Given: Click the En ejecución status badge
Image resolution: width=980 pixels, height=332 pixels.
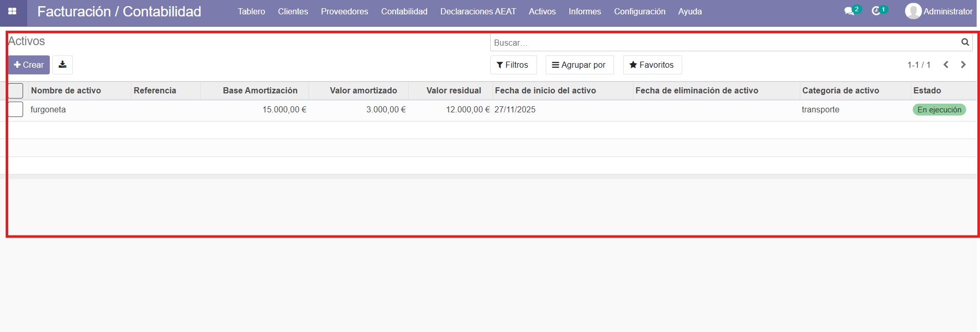Looking at the screenshot, I should click(939, 110).
